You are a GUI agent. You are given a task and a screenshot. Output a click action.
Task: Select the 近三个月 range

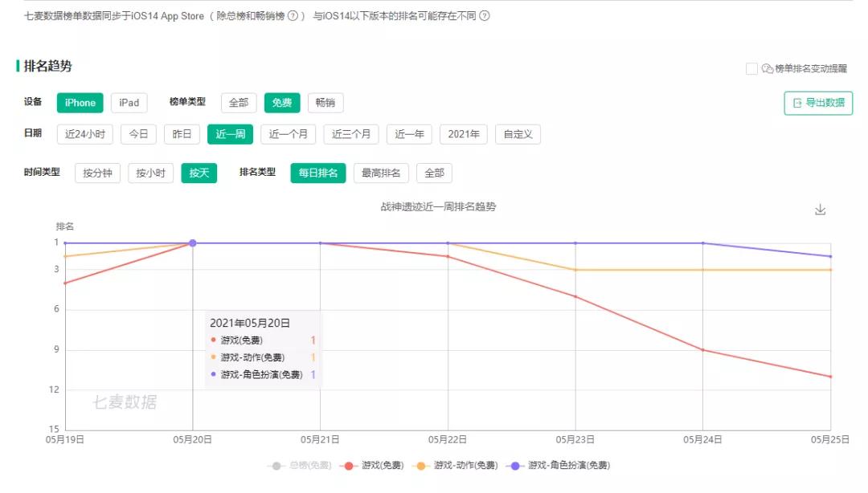[x=351, y=134]
